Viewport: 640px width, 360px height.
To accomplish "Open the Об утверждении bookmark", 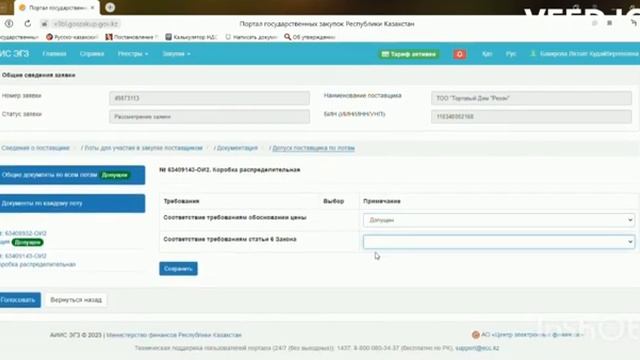I will [310, 37].
